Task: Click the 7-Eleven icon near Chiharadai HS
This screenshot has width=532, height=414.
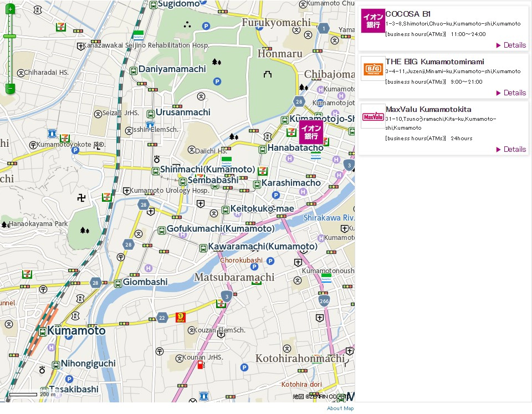Action: coord(61,27)
